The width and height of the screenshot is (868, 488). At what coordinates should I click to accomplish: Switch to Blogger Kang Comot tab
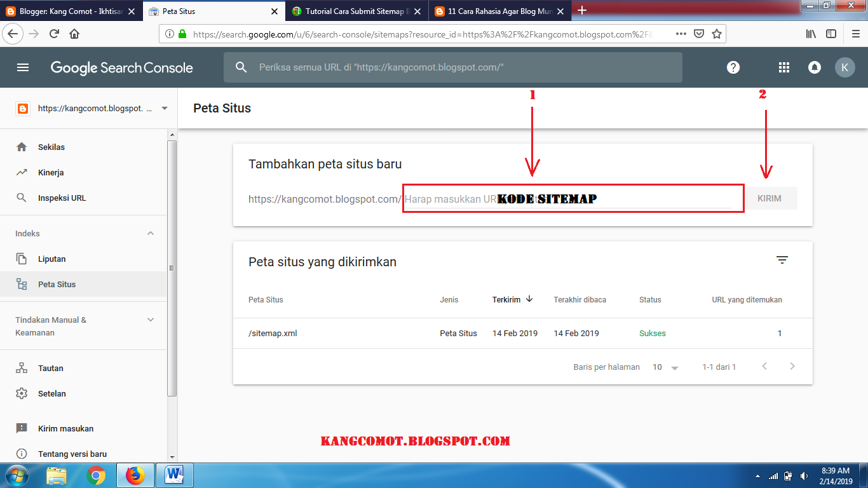[70, 11]
